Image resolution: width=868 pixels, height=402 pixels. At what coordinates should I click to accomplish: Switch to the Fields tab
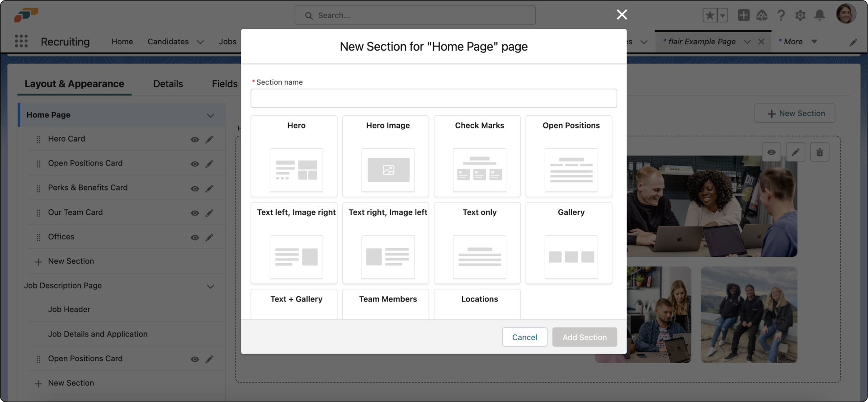click(x=225, y=84)
